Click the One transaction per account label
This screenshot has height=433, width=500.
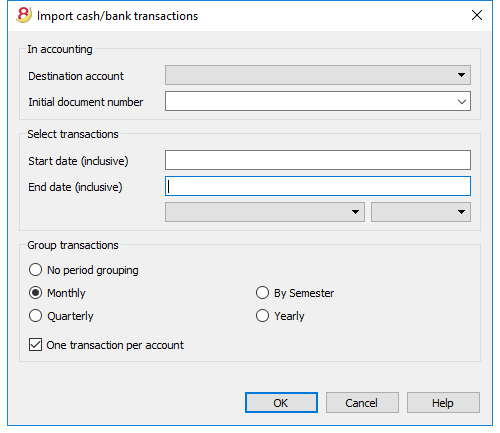coord(115,345)
